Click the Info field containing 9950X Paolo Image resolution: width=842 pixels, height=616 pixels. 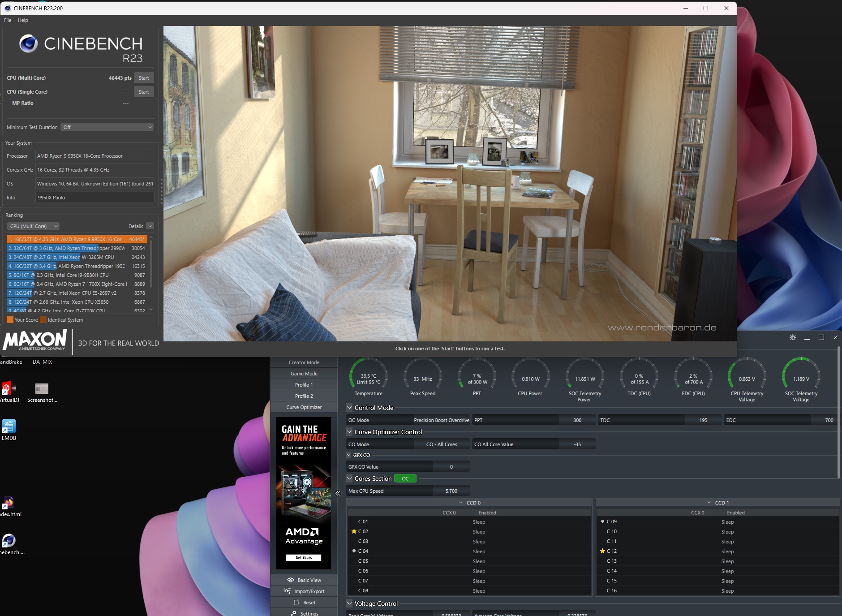[95, 198]
